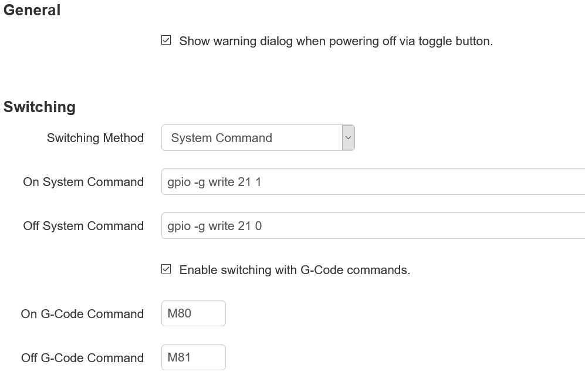Click the Switching section heading
585x392 pixels.
(39, 107)
